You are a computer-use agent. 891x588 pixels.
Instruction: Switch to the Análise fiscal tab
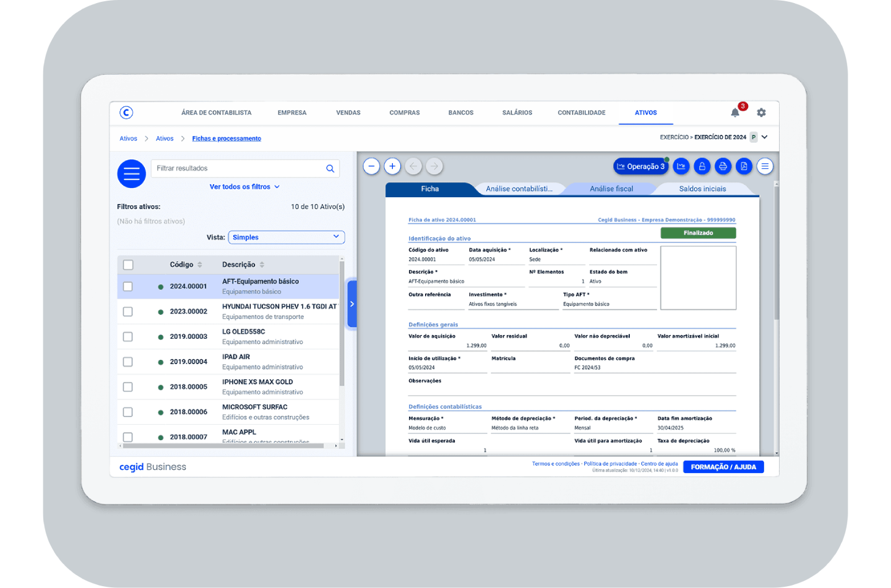click(611, 189)
